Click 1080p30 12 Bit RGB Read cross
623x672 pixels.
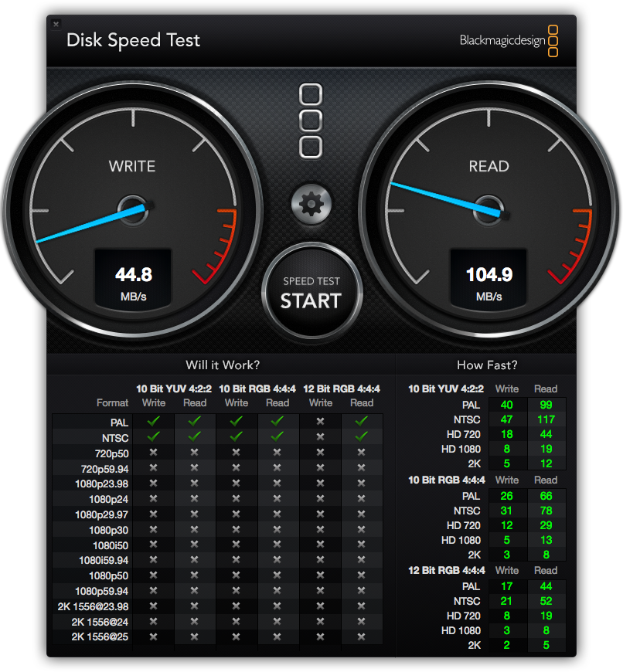point(362,530)
